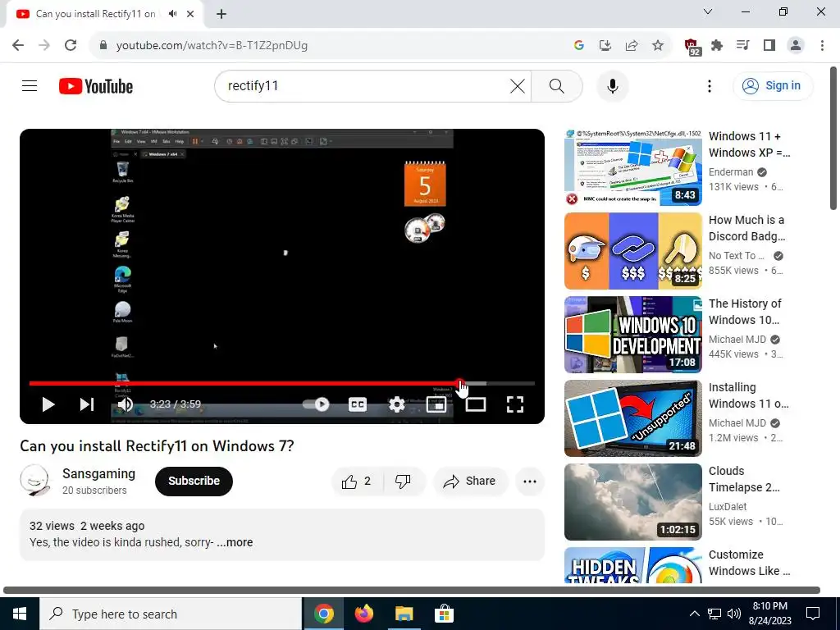Viewport: 840px width, 630px height.
Task: Go forward with the browser forward arrow
Action: [x=44, y=45]
